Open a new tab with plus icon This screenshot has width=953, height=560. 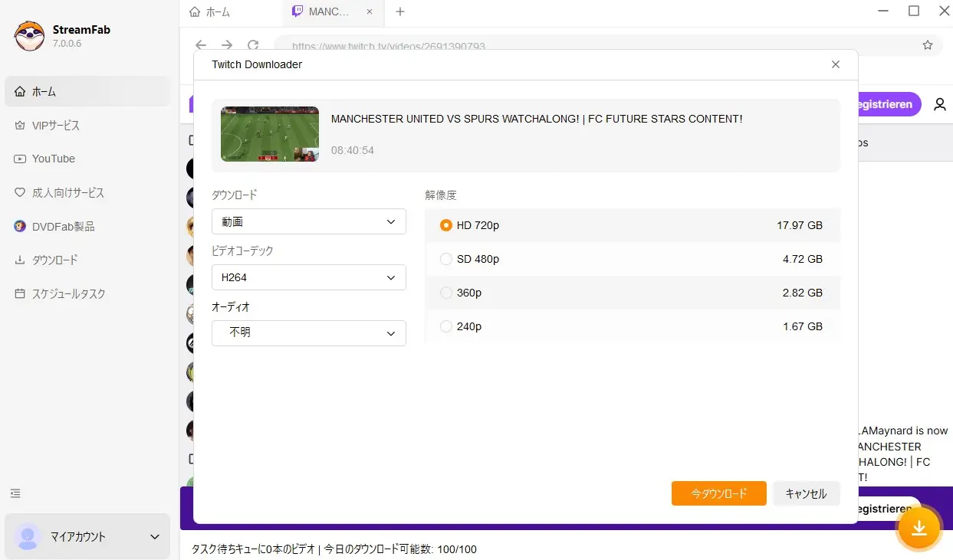click(x=399, y=11)
